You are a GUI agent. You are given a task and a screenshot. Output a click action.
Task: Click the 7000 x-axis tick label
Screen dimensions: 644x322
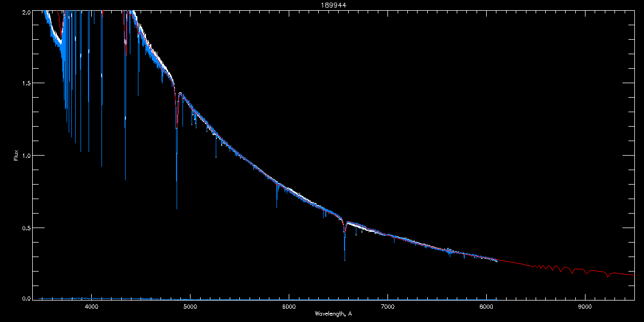click(387, 307)
